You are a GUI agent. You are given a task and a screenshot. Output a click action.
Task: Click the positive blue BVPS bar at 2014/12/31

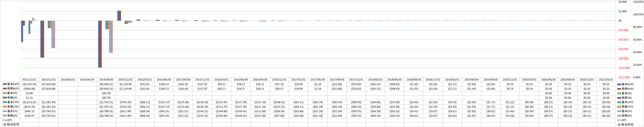coord(118,16)
